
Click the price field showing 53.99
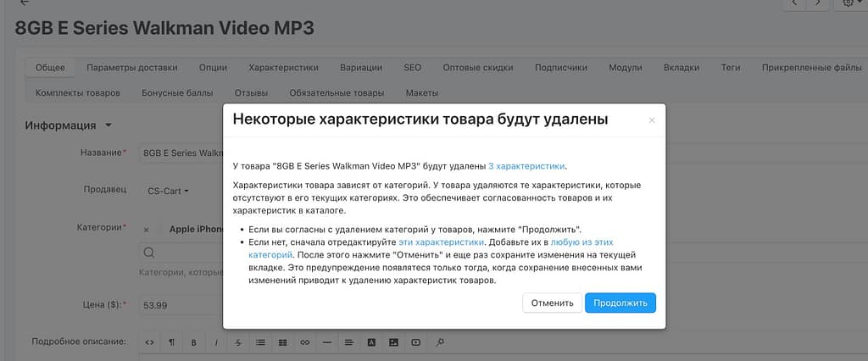point(181,305)
